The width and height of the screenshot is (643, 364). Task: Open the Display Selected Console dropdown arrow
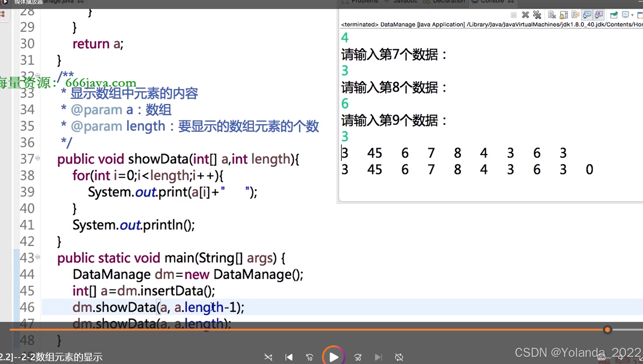pos(632,15)
